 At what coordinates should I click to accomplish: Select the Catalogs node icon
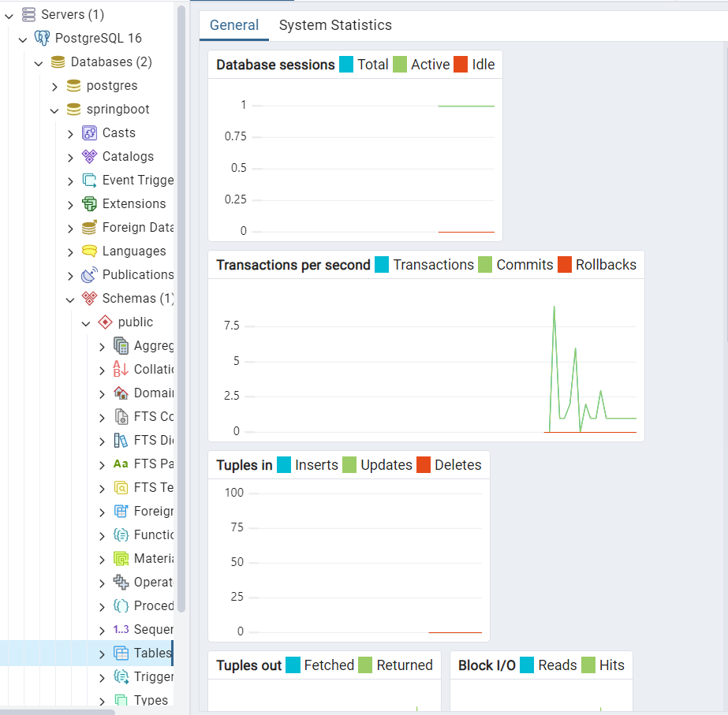pos(88,156)
